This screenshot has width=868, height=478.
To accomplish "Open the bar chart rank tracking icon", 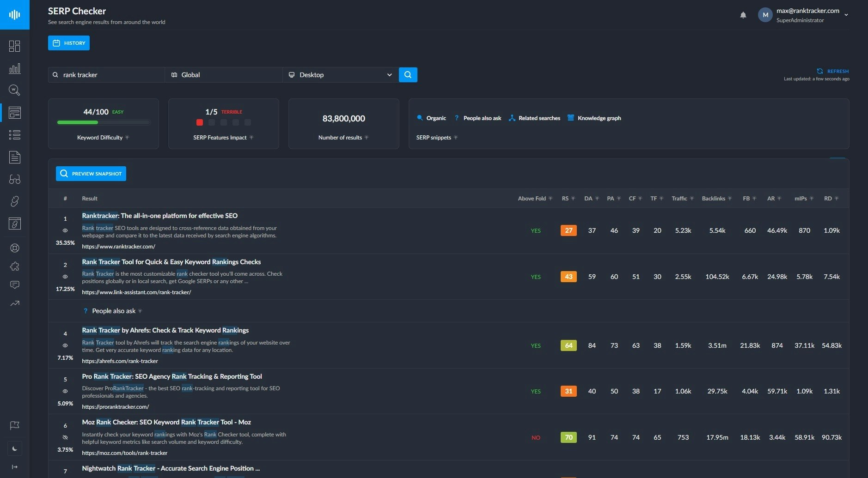I will (15, 68).
